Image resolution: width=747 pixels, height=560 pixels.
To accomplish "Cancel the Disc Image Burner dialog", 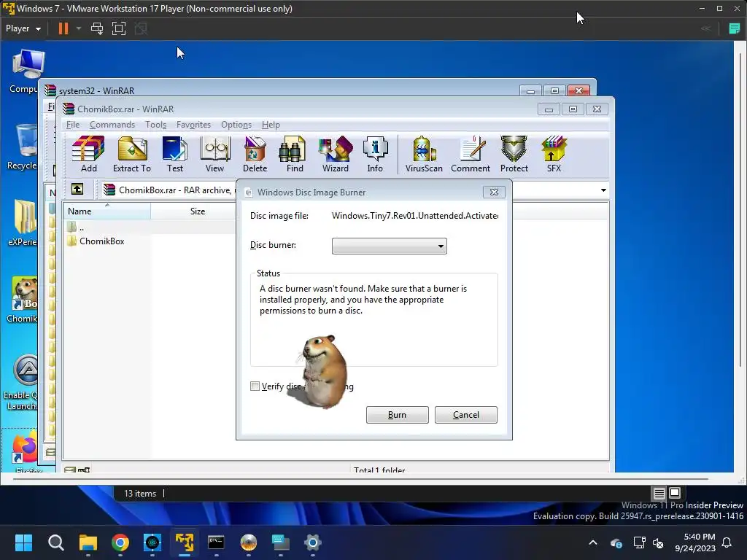I will tap(466, 415).
